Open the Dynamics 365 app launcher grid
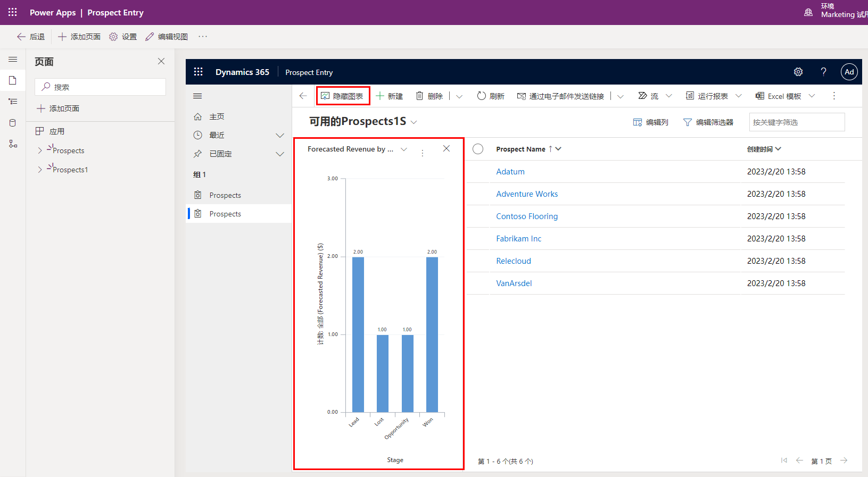The image size is (868, 477). coord(199,72)
